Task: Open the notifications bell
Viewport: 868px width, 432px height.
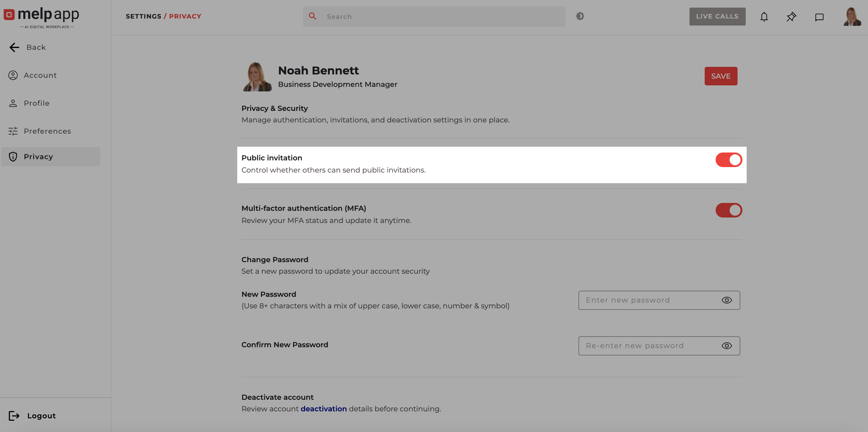Action: click(x=764, y=17)
